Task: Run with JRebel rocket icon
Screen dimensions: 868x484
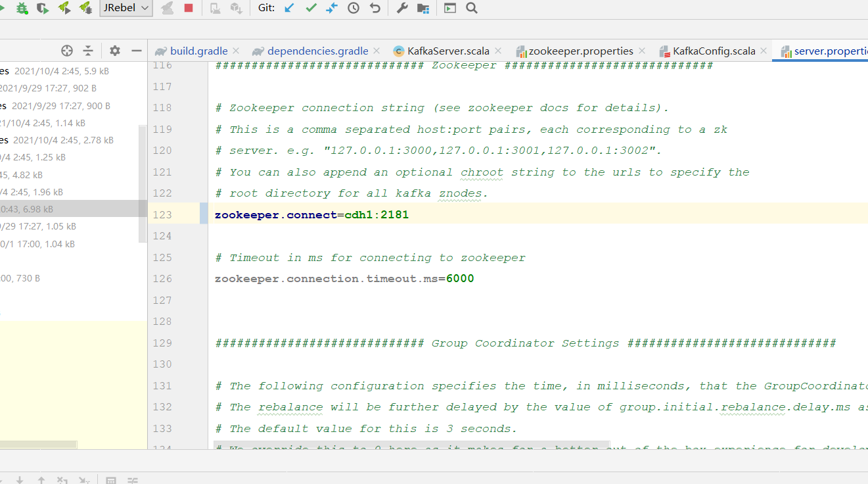Action: tap(64, 8)
